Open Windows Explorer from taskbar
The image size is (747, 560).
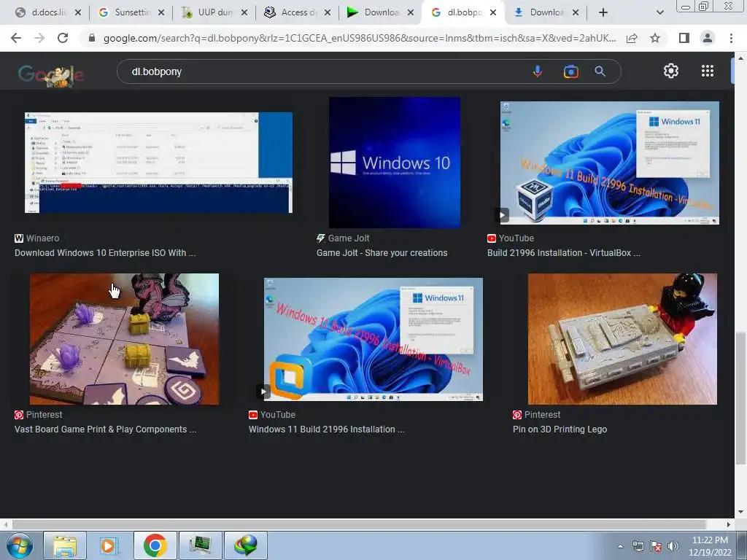(x=65, y=545)
